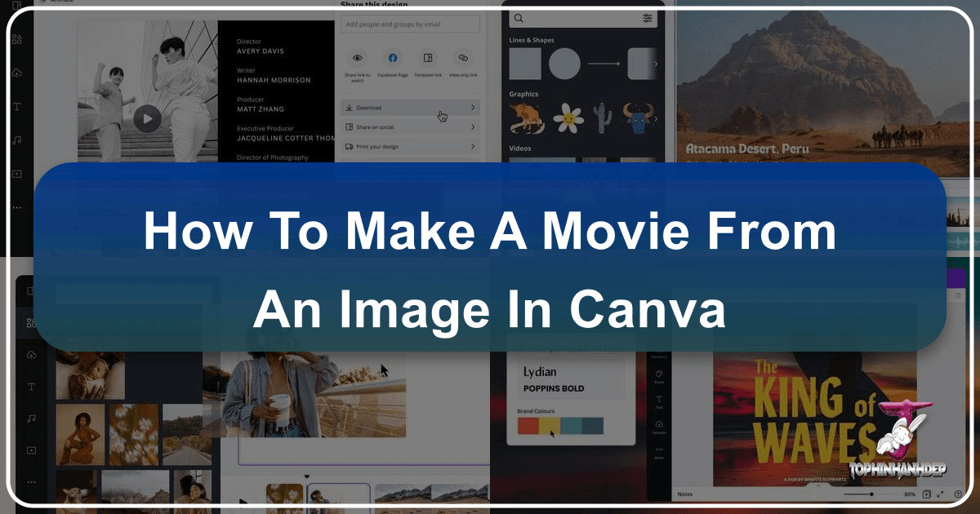Expand the Download option
Image resolution: width=980 pixels, height=514 pixels.
[x=409, y=108]
